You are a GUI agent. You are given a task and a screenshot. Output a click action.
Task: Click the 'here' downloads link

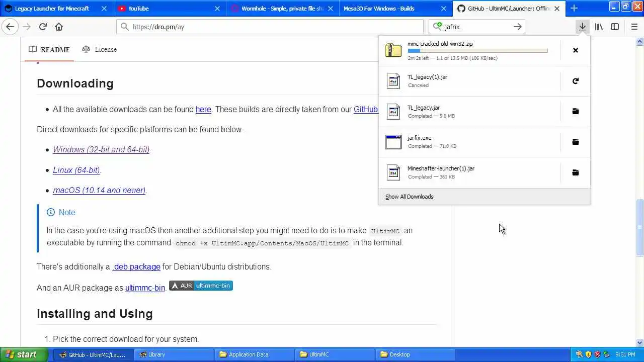(203, 109)
